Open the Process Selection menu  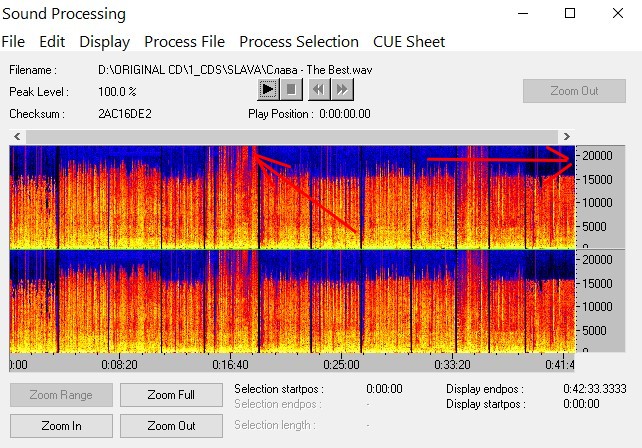(299, 42)
